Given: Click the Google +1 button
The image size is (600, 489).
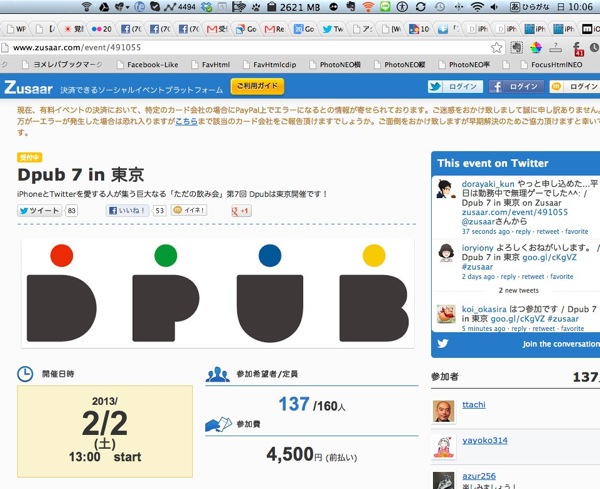Looking at the screenshot, I should (x=241, y=210).
